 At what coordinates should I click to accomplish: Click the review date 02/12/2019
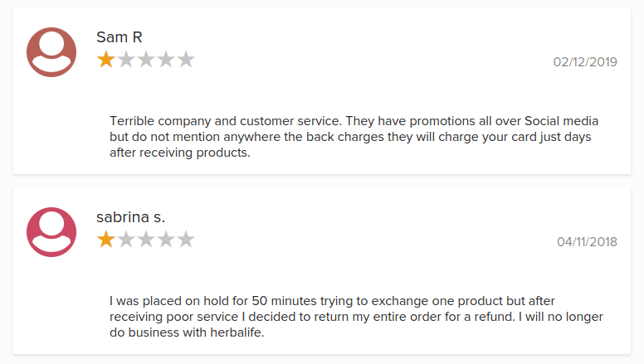585,62
